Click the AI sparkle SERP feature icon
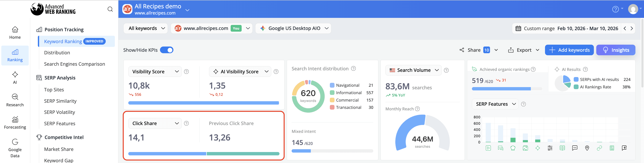The image size is (644, 163). (x=538, y=148)
